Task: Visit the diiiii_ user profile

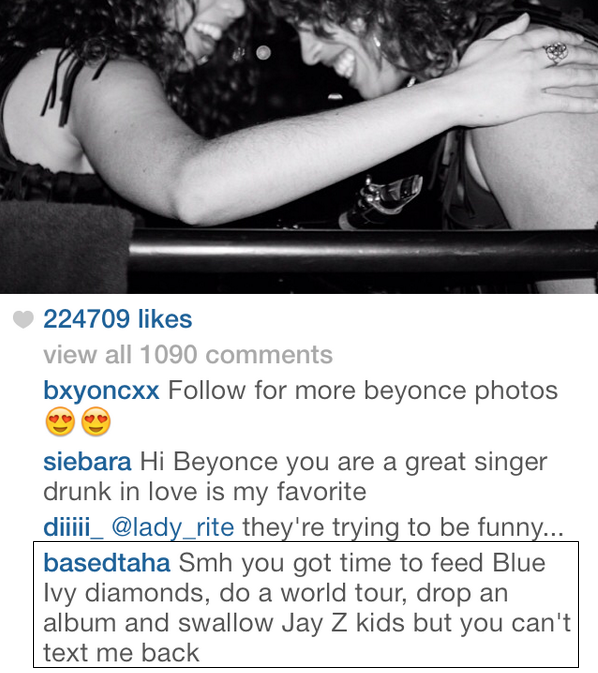Action: tap(73, 527)
